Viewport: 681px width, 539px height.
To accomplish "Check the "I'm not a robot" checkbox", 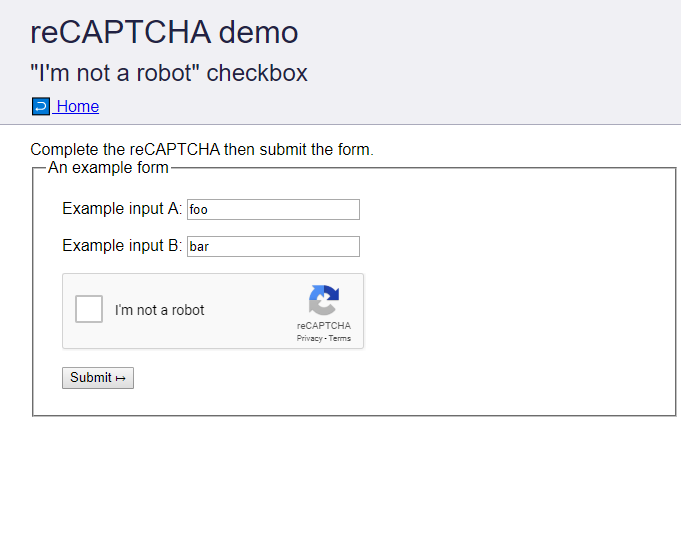I will tap(89, 309).
